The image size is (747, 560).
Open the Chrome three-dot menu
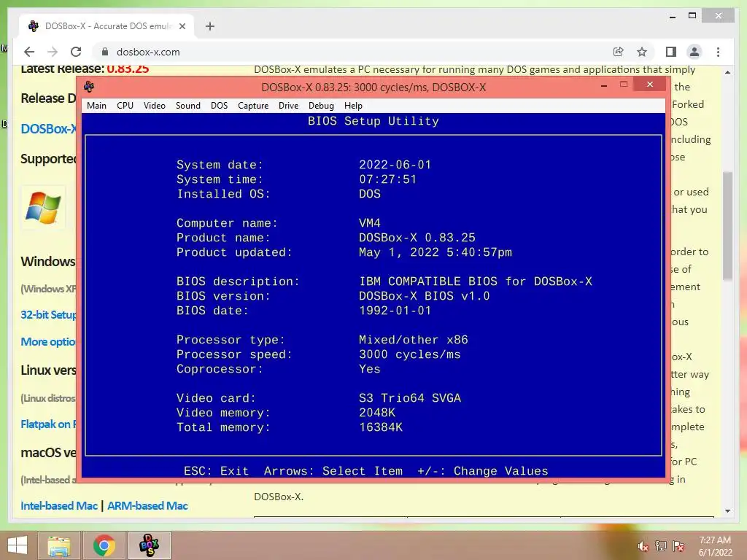pos(718,52)
